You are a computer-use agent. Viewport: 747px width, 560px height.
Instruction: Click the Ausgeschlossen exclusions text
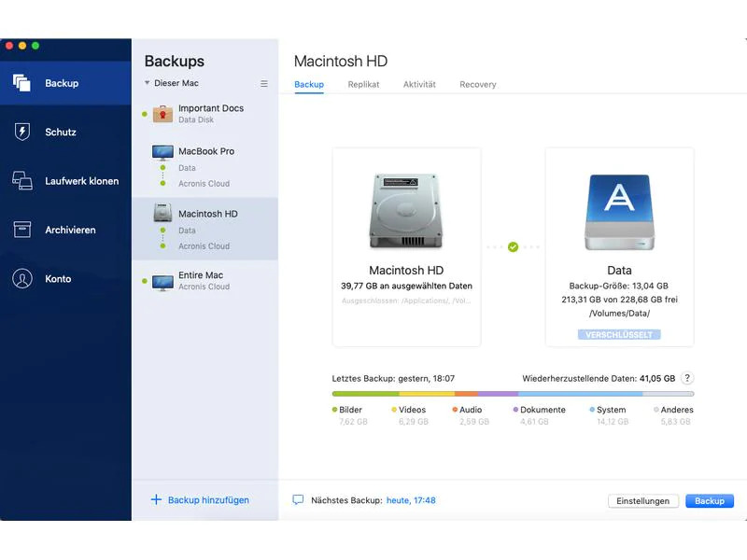tap(406, 301)
